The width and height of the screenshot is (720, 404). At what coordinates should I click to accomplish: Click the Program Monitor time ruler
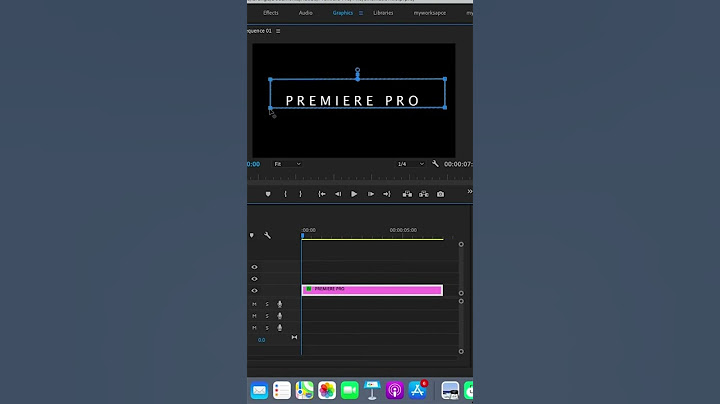pos(360,177)
